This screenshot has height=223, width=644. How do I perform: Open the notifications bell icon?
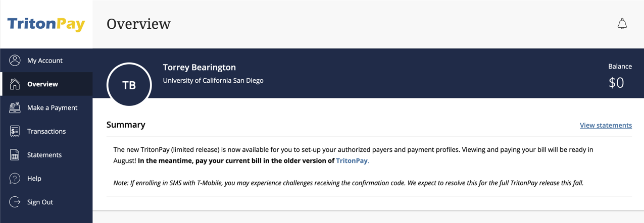(x=622, y=24)
